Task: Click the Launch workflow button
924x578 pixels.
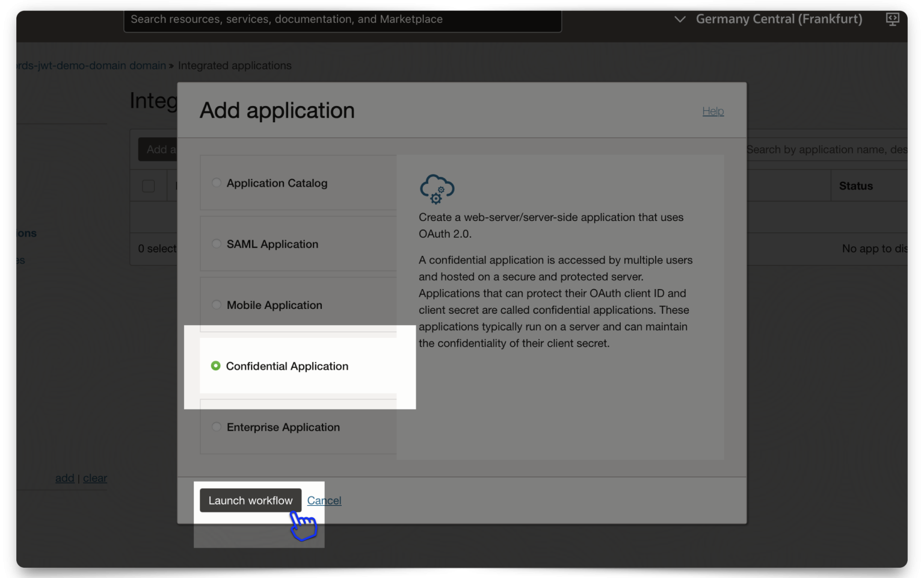Action: (250, 500)
